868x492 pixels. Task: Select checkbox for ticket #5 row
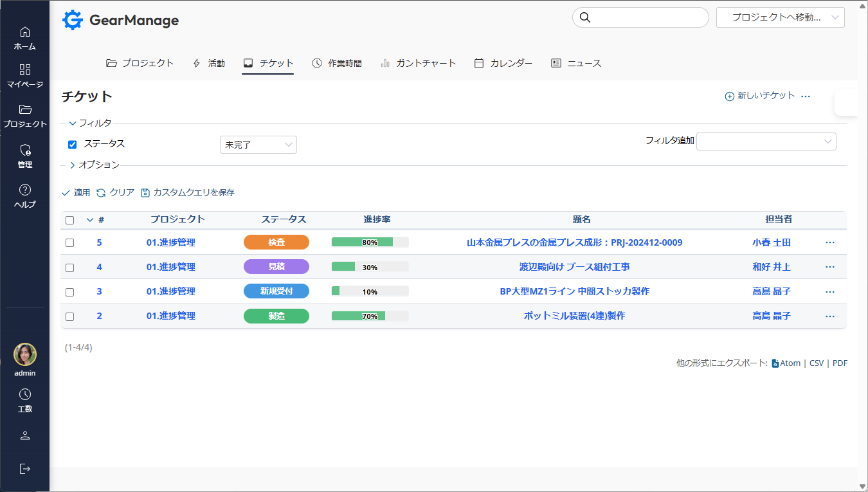(x=70, y=243)
